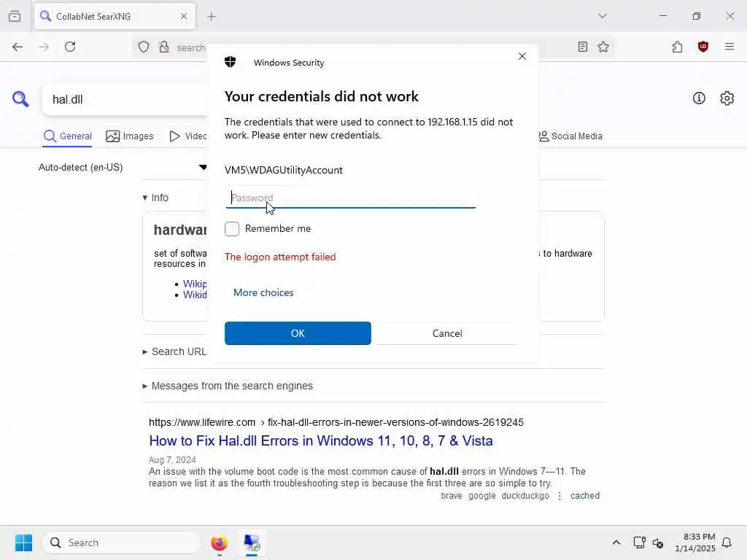Viewport: 747px width, 560px height.
Task: Expand Messages from the search engines
Action: tap(228, 386)
